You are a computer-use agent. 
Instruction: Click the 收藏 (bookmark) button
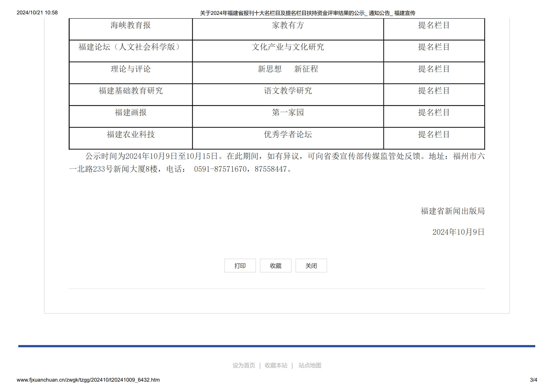coord(275,266)
